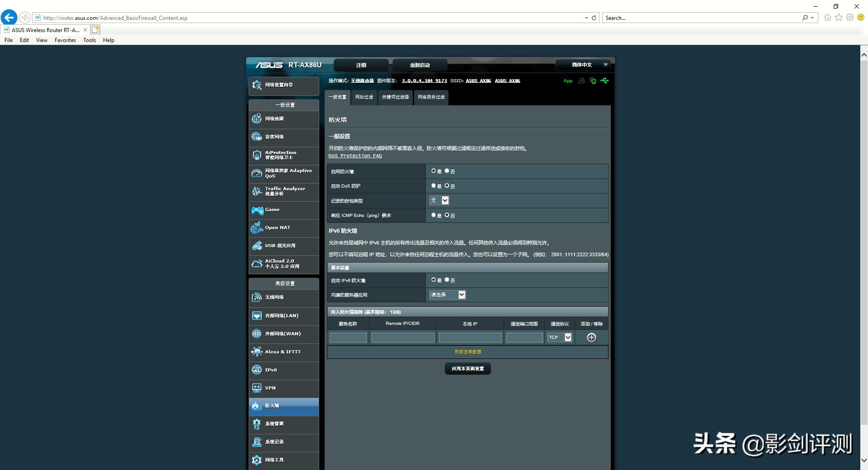The width and height of the screenshot is (868, 470).
Task: Open browser home page icon
Action: pos(828,18)
